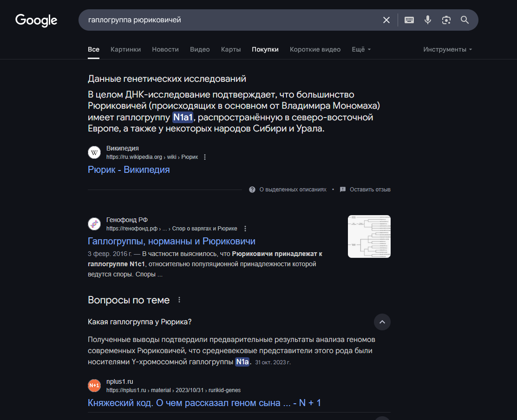Click the генофонд.рф breadcrumb URL
517x420 pixels.
click(171, 229)
